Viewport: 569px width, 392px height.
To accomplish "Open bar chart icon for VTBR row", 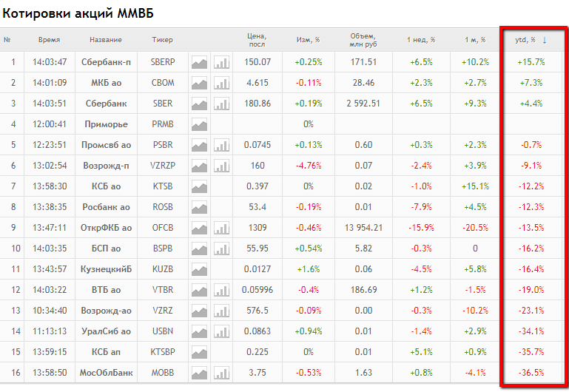I will (221, 290).
